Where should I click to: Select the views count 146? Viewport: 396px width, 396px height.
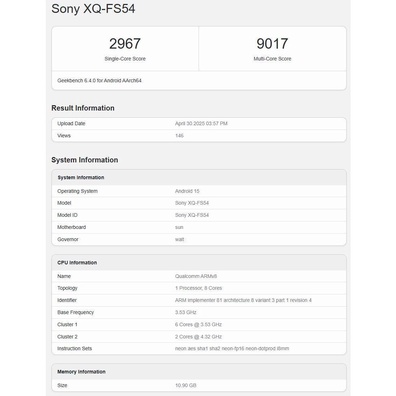179,135
